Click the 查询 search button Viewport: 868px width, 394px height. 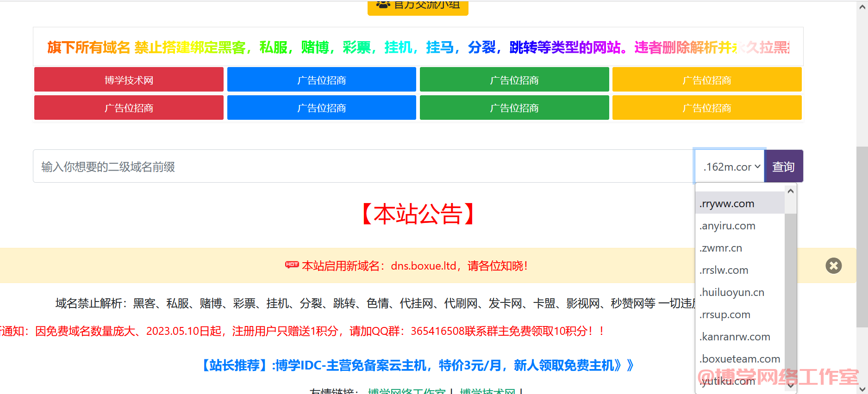[783, 166]
